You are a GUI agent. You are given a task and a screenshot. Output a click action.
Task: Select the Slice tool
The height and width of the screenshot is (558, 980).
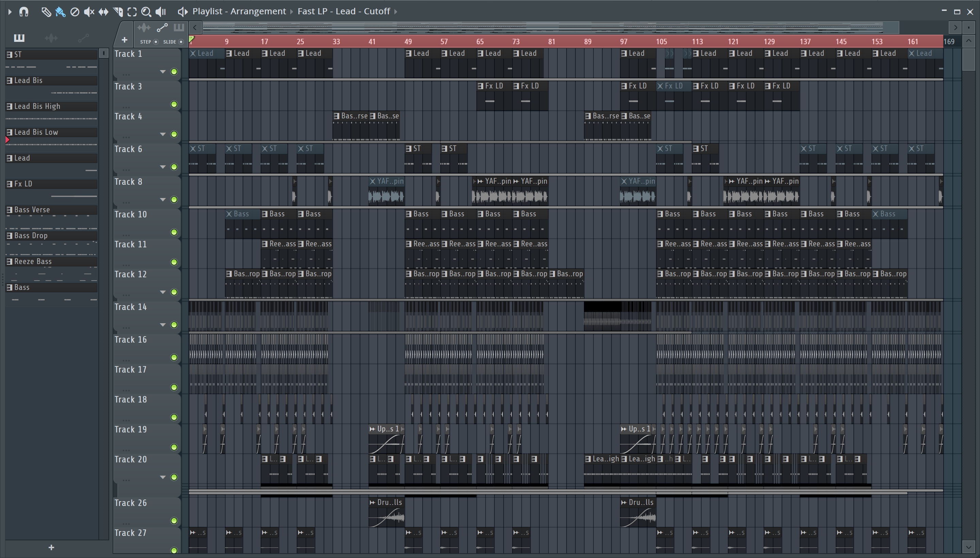(118, 12)
